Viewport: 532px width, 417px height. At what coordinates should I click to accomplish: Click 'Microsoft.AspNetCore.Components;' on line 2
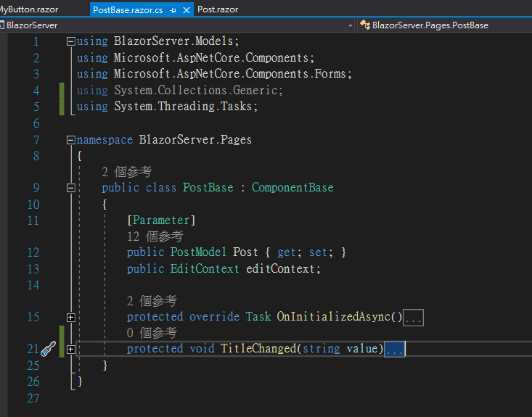(x=214, y=57)
